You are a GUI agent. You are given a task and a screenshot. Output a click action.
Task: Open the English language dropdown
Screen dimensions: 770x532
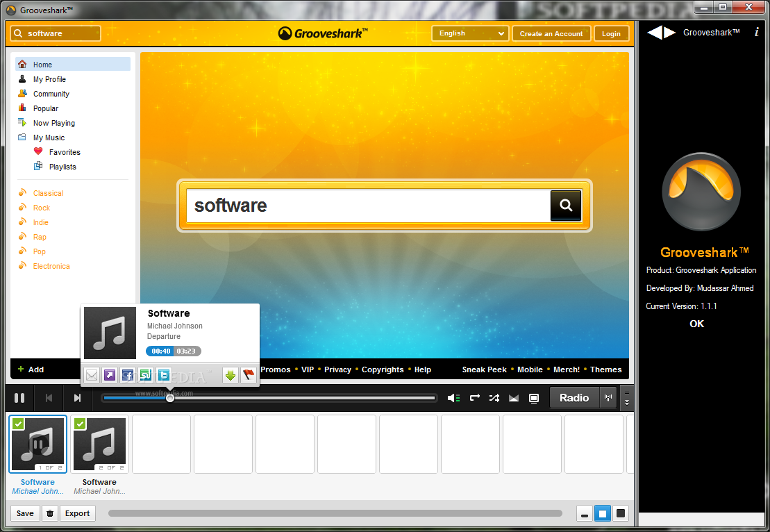tap(470, 33)
